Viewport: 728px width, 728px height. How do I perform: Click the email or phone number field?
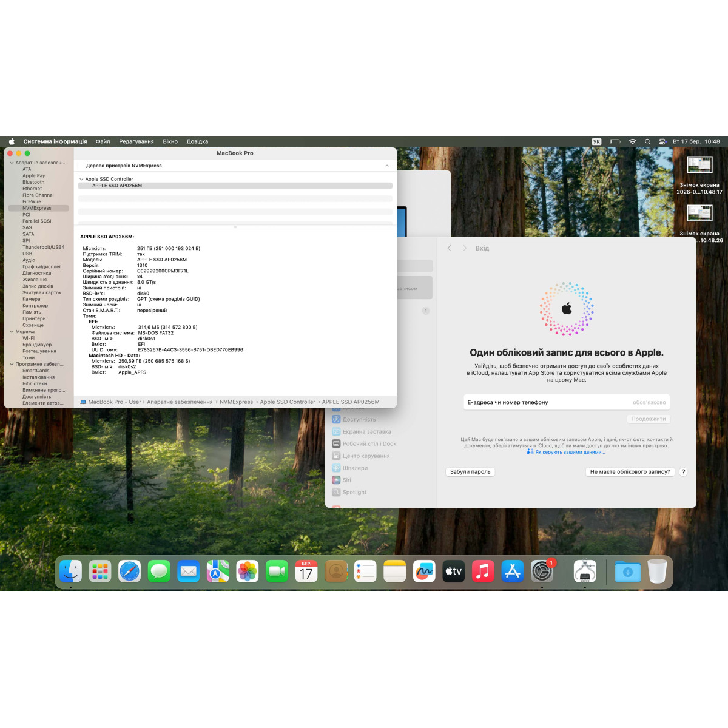point(567,402)
